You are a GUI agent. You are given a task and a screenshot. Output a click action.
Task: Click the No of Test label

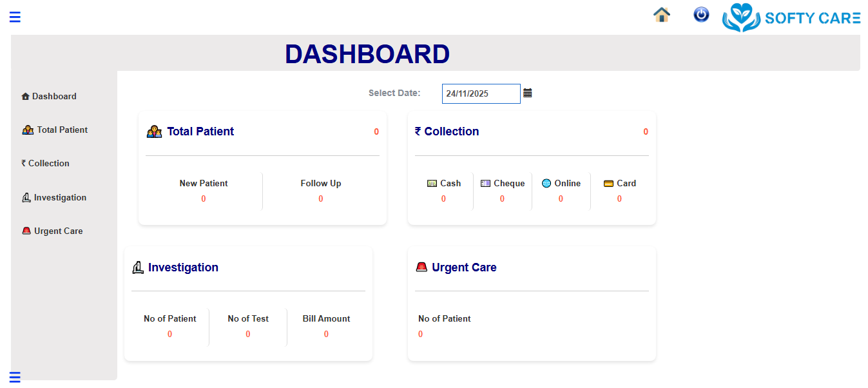point(248,318)
